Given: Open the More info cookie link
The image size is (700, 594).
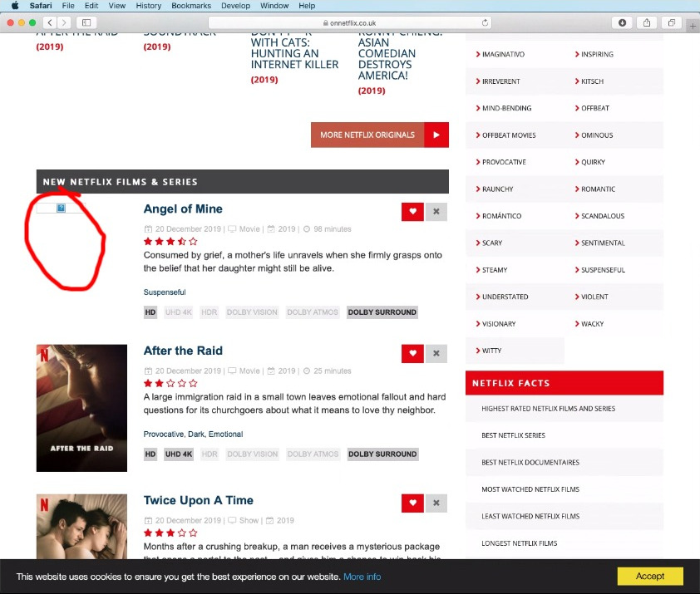Looking at the screenshot, I should click(362, 577).
